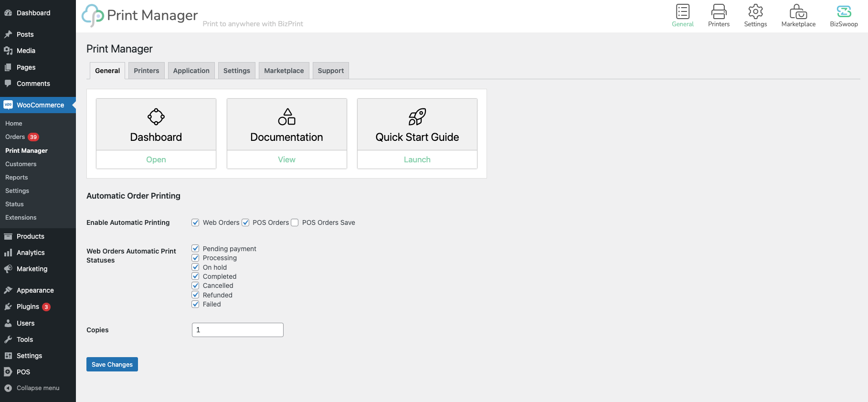Toggle the On hold status checkbox
The image size is (868, 402).
195,267
